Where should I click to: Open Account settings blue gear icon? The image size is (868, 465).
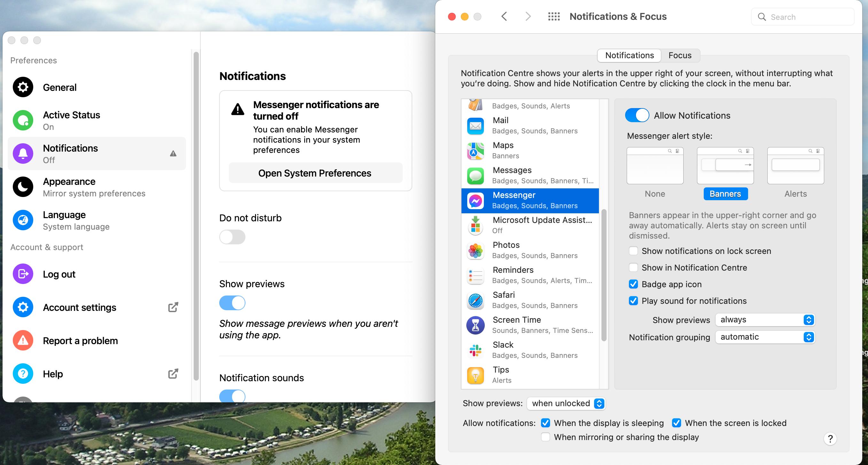(23, 307)
